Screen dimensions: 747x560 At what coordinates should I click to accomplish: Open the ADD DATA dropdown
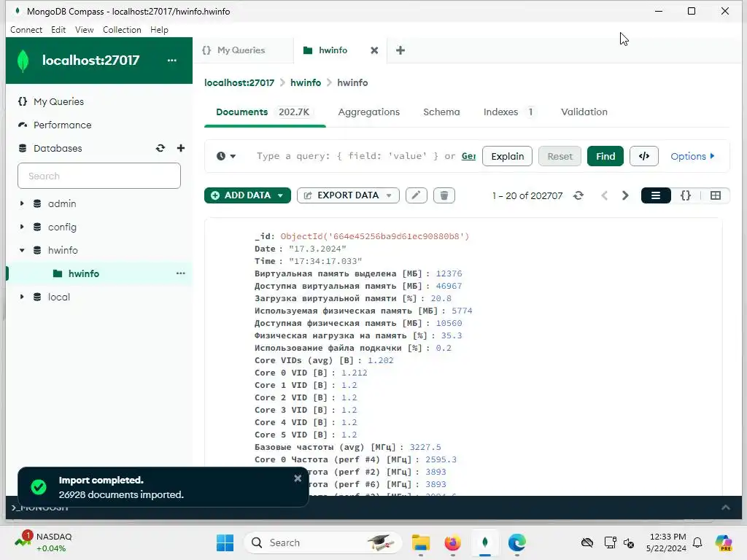click(x=247, y=195)
